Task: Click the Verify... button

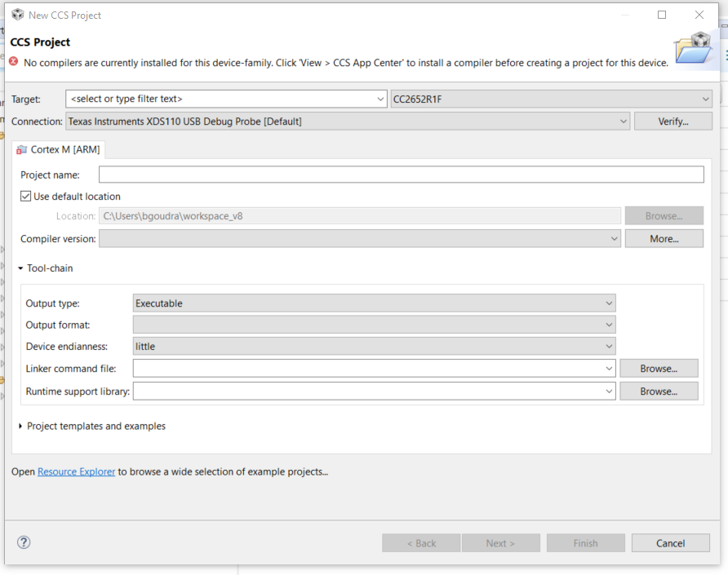Action: (673, 122)
